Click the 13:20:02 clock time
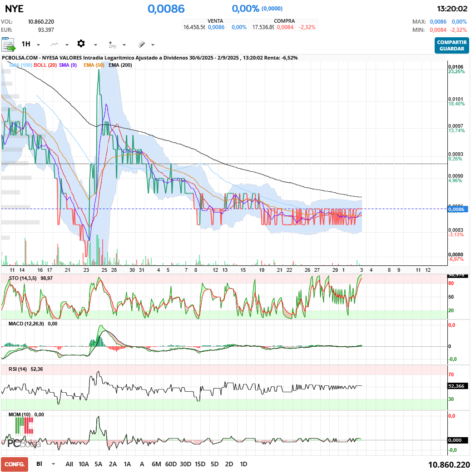Viewport: 476px width, 474px height. tap(452, 9)
